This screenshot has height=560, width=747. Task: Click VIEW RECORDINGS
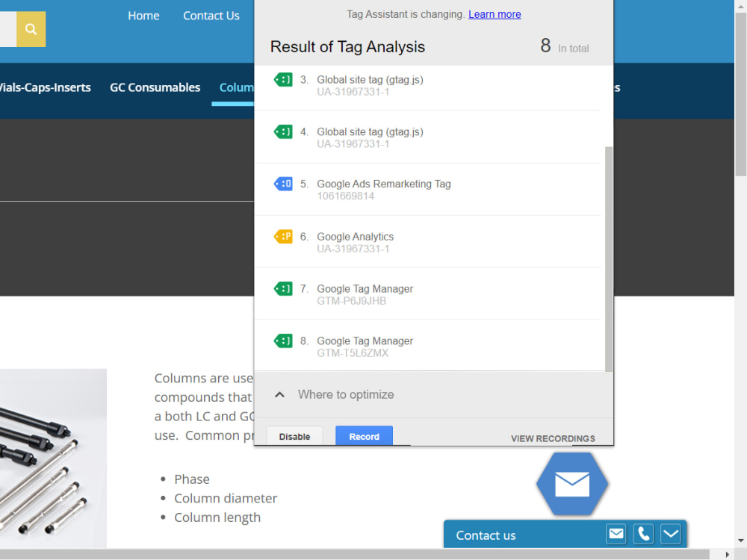[x=552, y=438]
